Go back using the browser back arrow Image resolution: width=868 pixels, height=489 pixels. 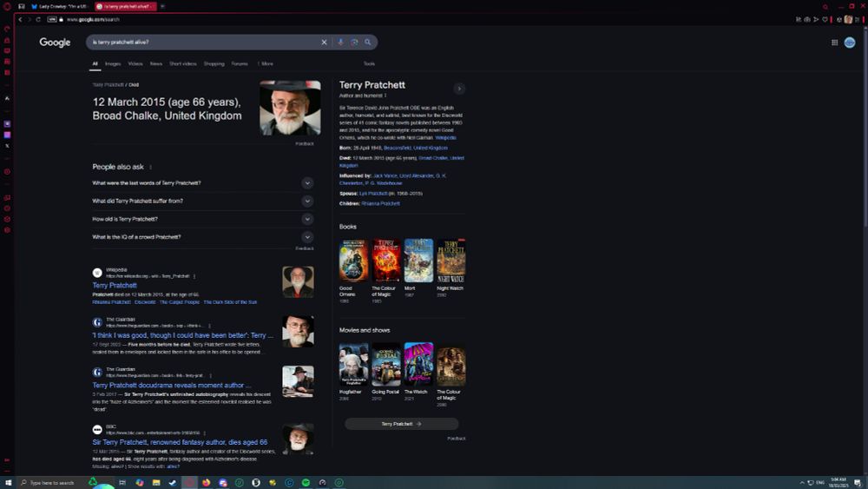click(20, 19)
